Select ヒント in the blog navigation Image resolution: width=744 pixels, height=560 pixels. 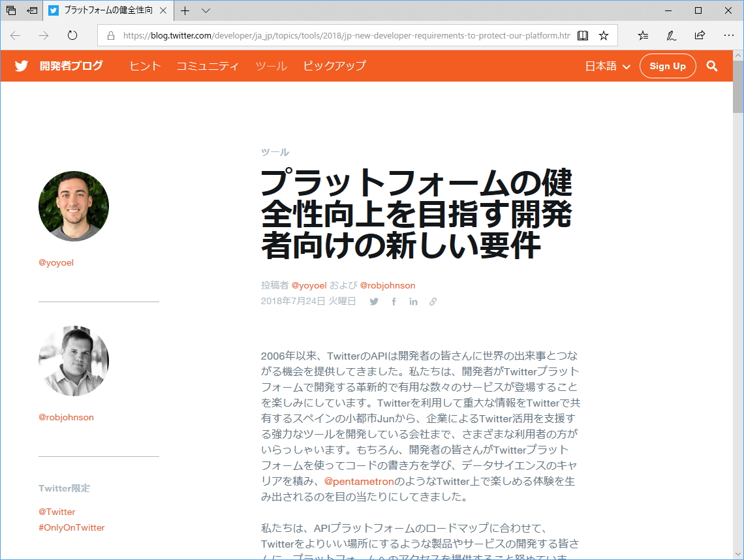tap(144, 66)
